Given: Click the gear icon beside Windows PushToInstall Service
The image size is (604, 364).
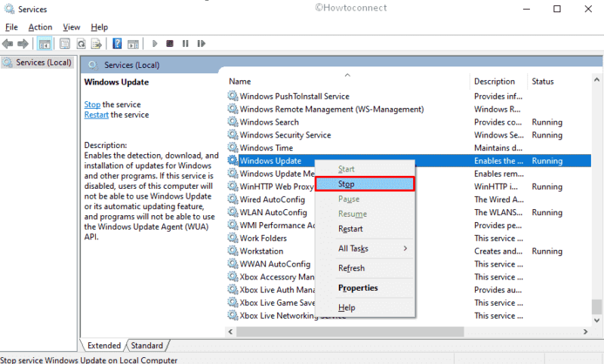Looking at the screenshot, I should pos(233,96).
